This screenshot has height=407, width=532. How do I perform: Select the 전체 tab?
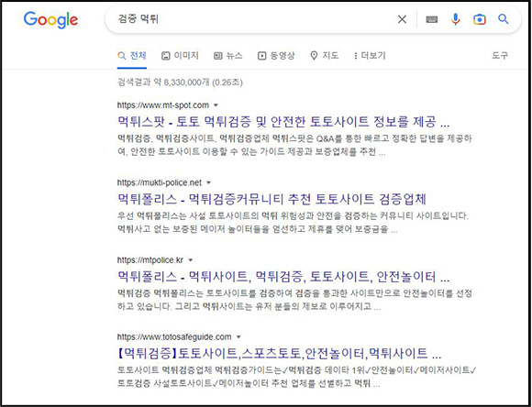[x=132, y=56]
